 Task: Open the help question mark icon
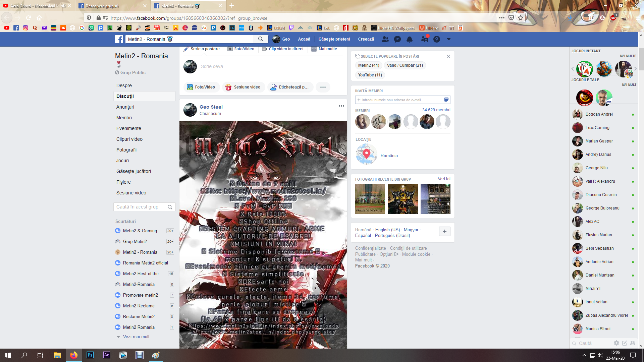coord(436,39)
